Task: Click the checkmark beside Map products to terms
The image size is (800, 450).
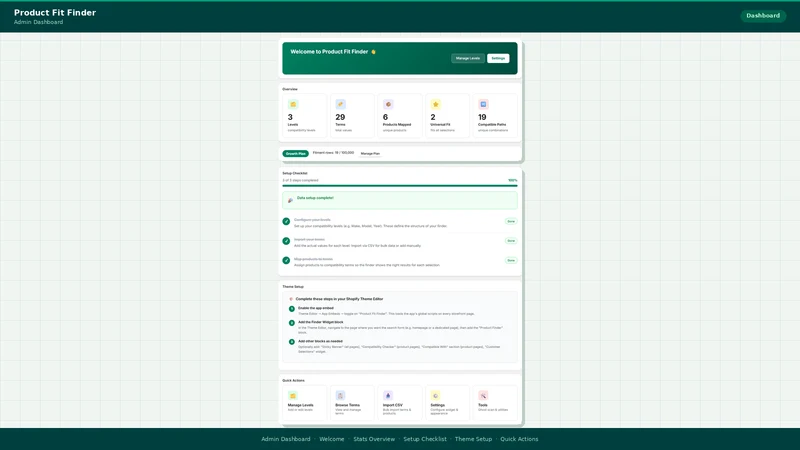Action: point(286,260)
